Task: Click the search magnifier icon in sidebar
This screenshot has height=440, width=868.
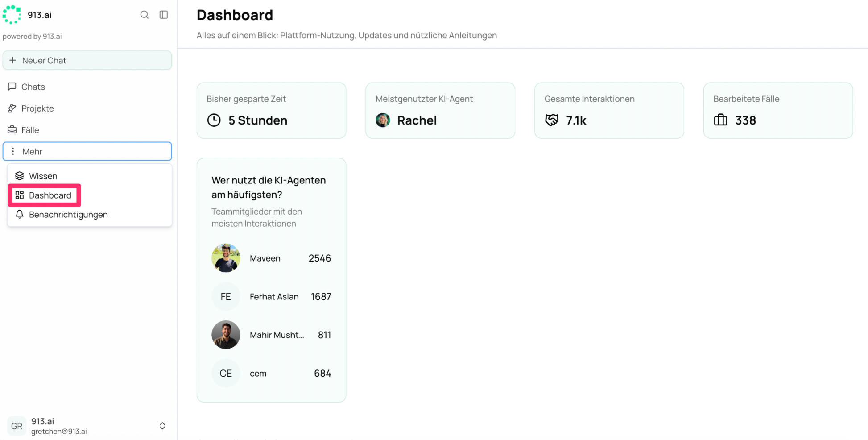Action: [144, 15]
